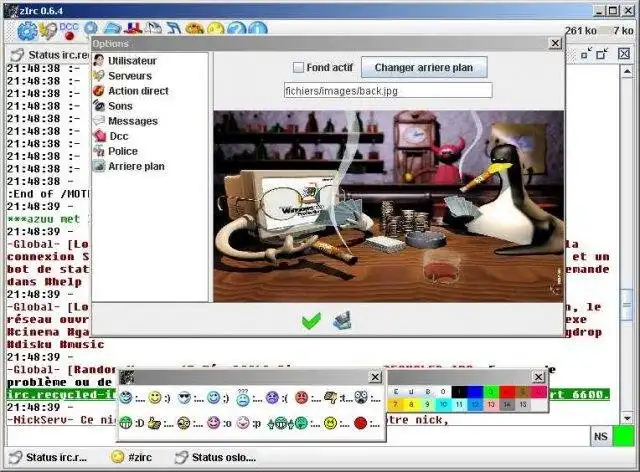Pick cyan color swatch 10
This screenshot has width=640, height=472.
(x=443, y=405)
